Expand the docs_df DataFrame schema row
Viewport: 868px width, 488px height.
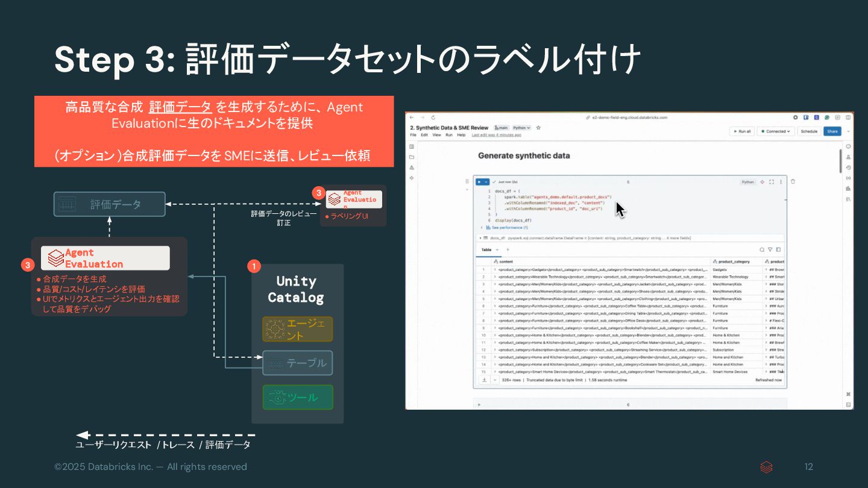pos(480,238)
